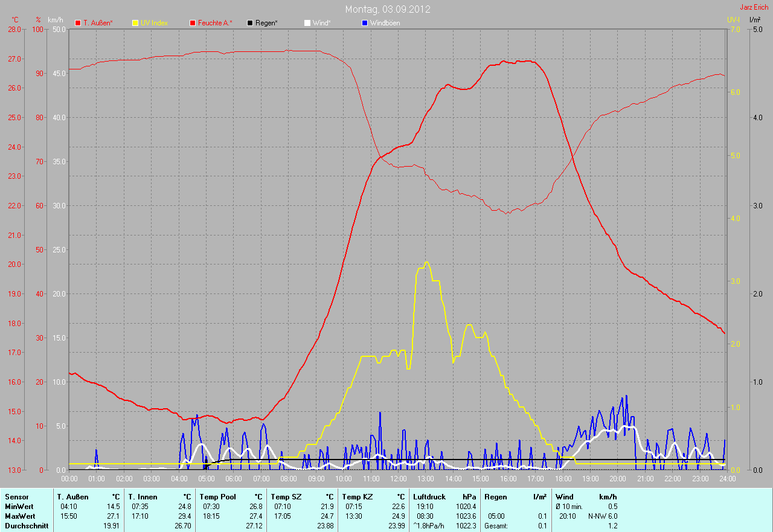Select outdoor maximum value 27.1

(x=114, y=516)
